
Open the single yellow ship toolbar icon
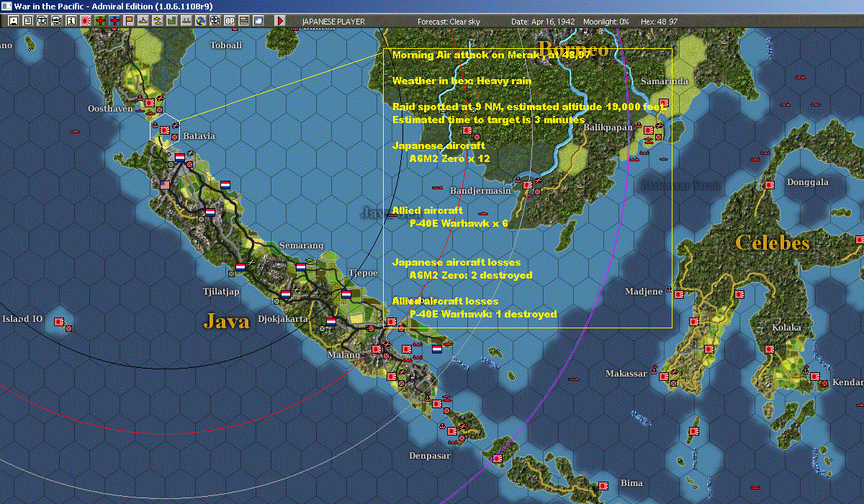[x=143, y=21]
